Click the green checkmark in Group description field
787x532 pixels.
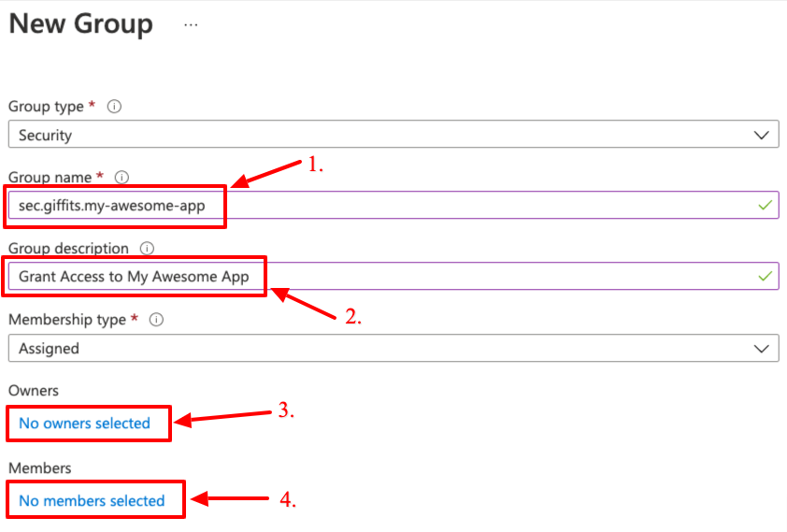coord(766,277)
